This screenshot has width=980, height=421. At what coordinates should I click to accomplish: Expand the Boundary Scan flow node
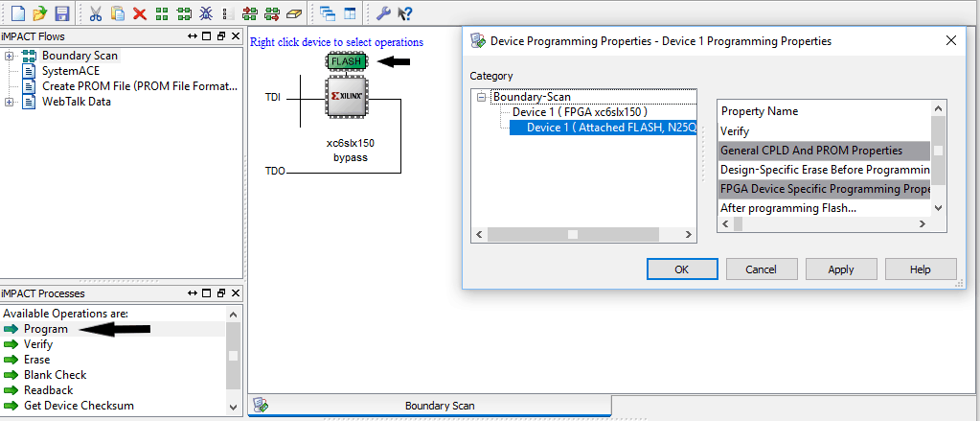[x=9, y=56]
